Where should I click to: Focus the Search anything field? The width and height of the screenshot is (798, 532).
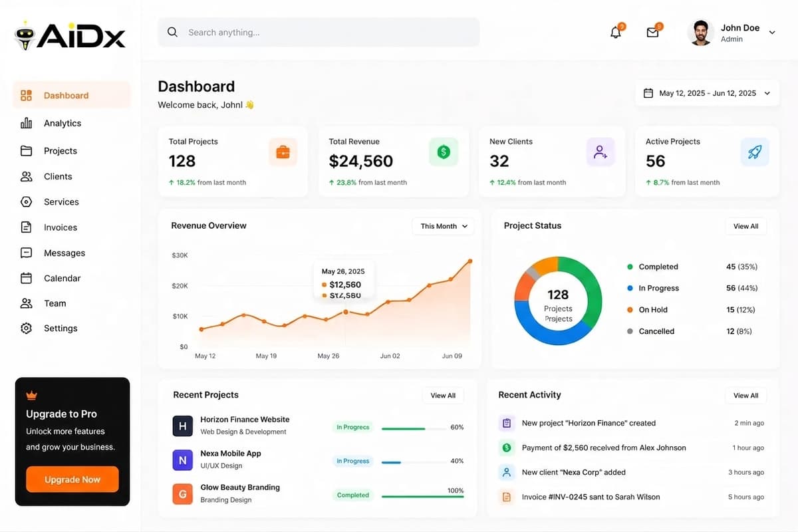(319, 32)
